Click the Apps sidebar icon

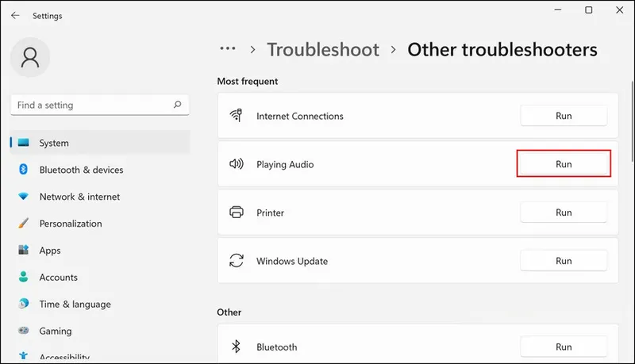(x=24, y=250)
